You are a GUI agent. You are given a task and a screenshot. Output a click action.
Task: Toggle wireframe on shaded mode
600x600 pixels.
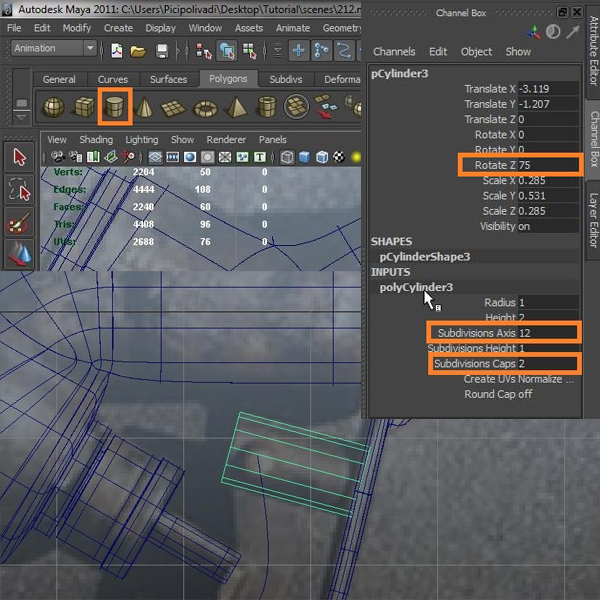[x=322, y=157]
